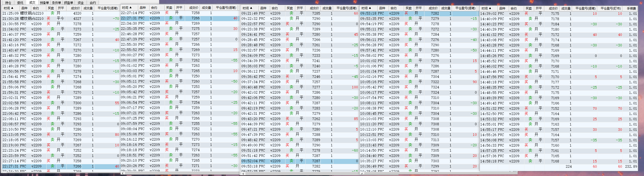Viewport: 644px width, 176px height.
Task: Open the 委托 tab
Action: (x=20, y=3)
